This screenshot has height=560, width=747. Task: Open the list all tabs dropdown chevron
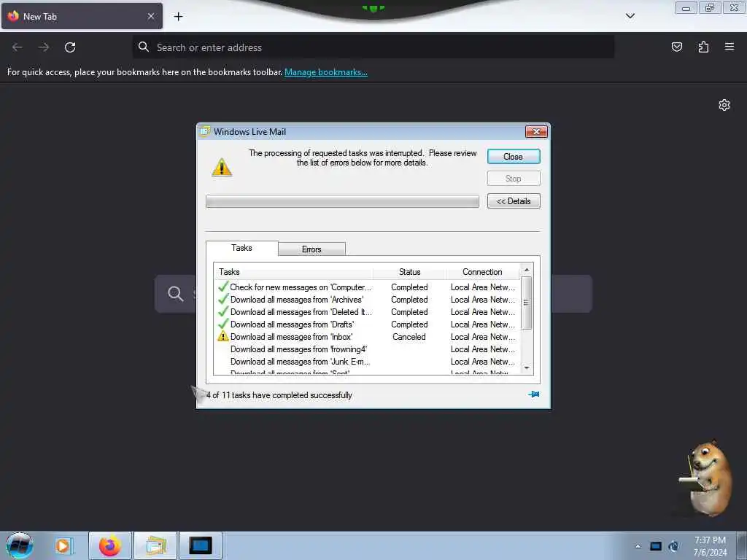coord(630,16)
